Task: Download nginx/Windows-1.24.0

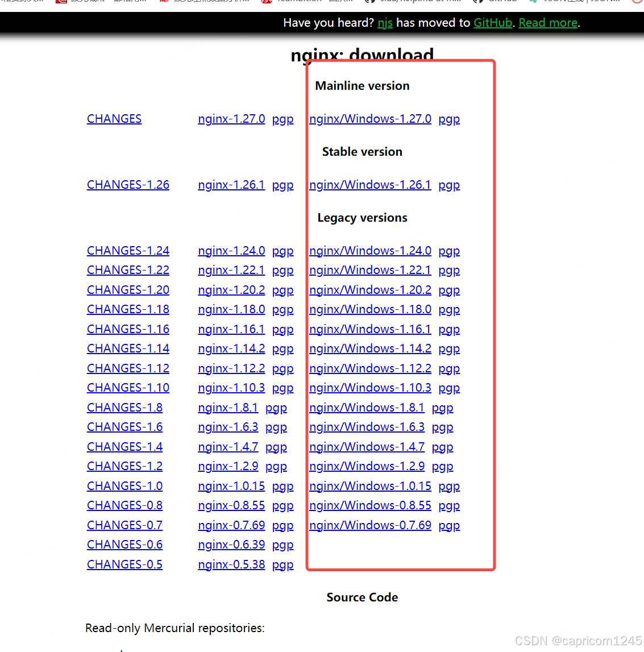Action: (370, 251)
